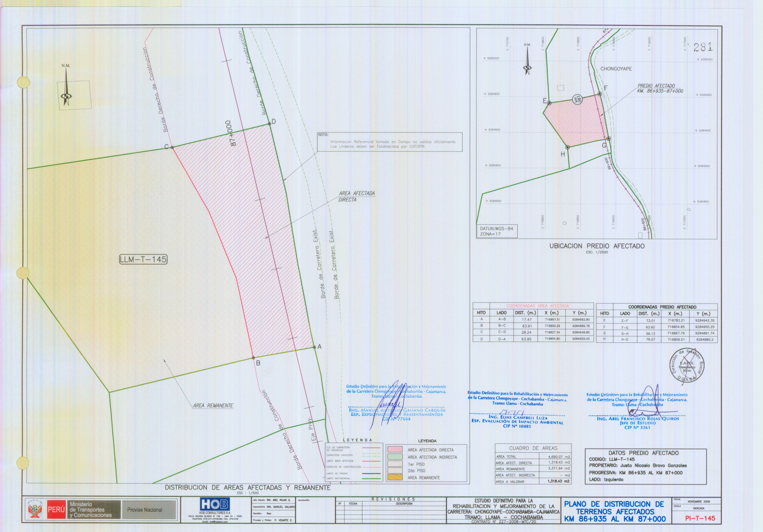Viewport: 763px width, 532px height.
Task: Click the LADO: Izquierdo line
Action: tap(606, 480)
